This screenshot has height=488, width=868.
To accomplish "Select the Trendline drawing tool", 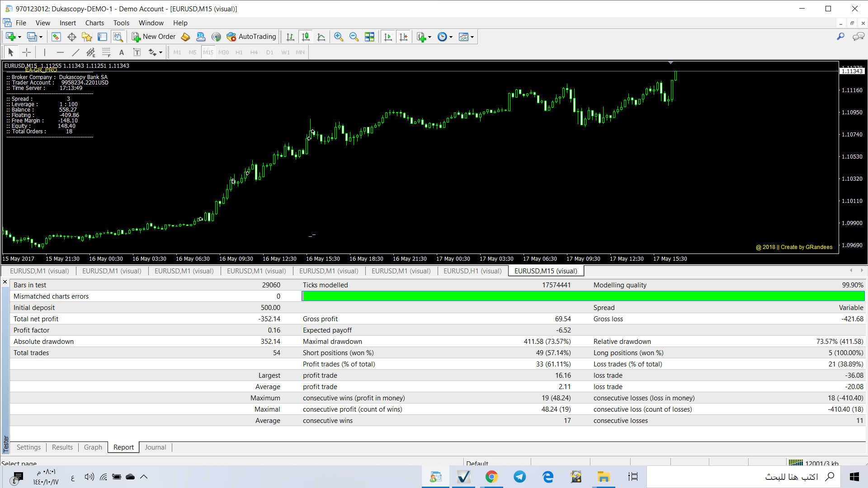I will (75, 52).
